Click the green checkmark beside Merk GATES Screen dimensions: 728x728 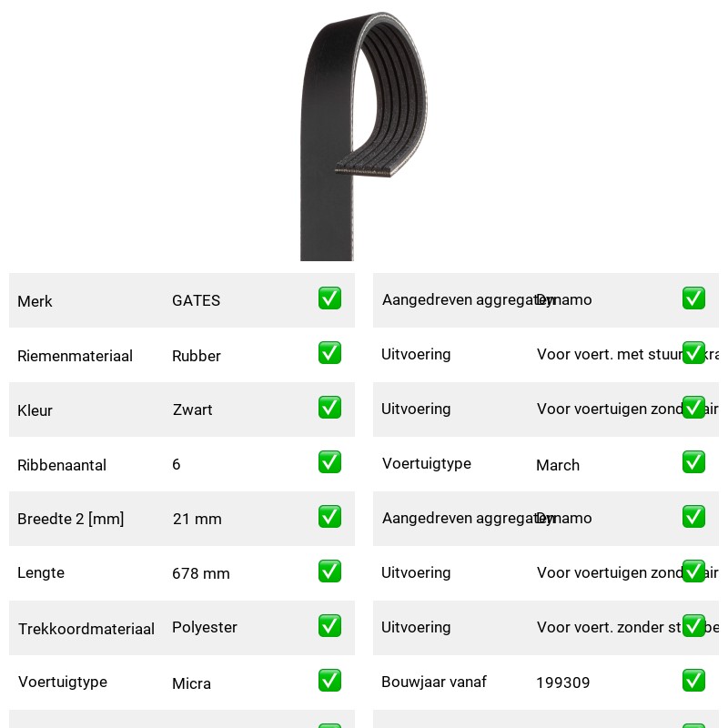[329, 298]
